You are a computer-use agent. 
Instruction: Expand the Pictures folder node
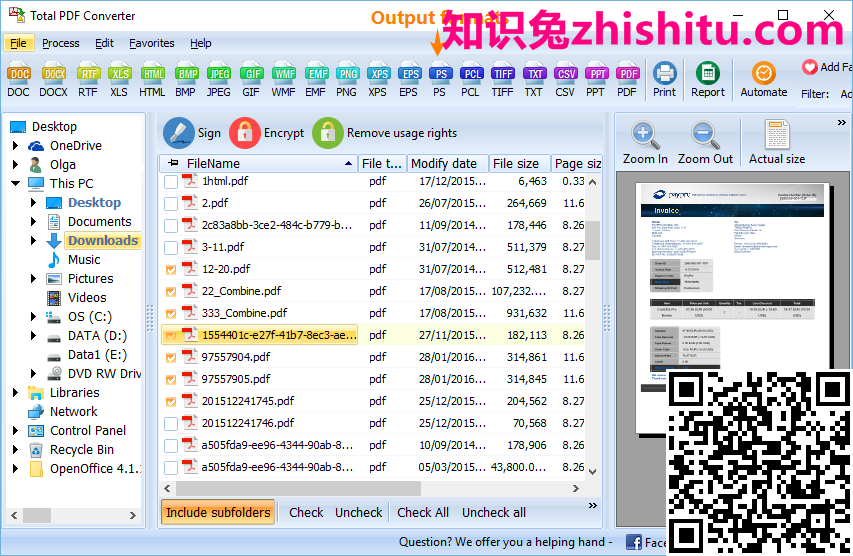pyautogui.click(x=33, y=279)
